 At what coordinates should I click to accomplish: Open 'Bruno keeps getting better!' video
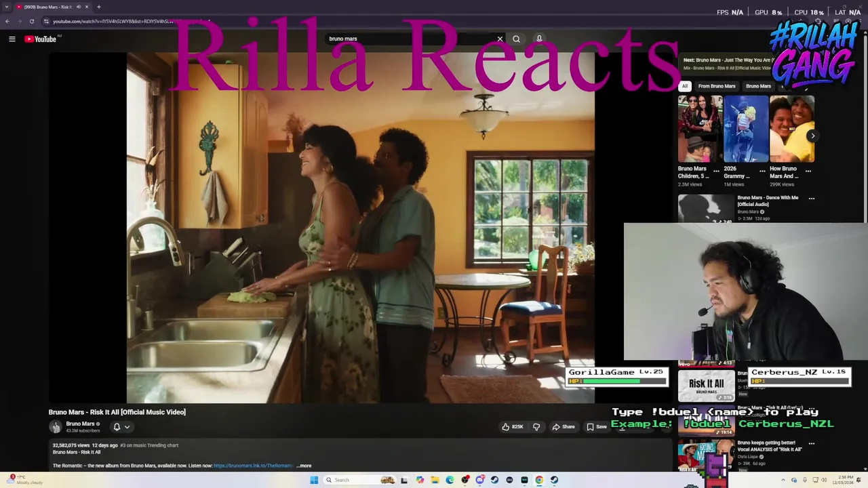tap(770, 446)
